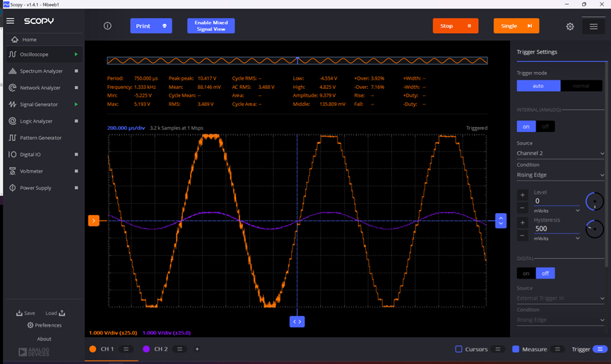Click the Hysteresis knob
Viewport: 611px width, 364px height.
594,229
